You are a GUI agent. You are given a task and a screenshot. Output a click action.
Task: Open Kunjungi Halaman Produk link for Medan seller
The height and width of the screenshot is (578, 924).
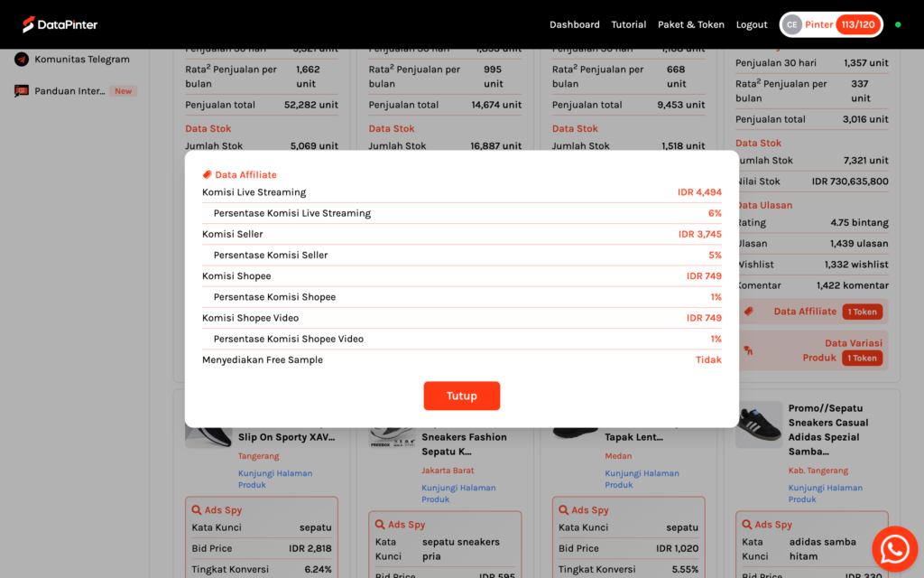pyautogui.click(x=642, y=479)
